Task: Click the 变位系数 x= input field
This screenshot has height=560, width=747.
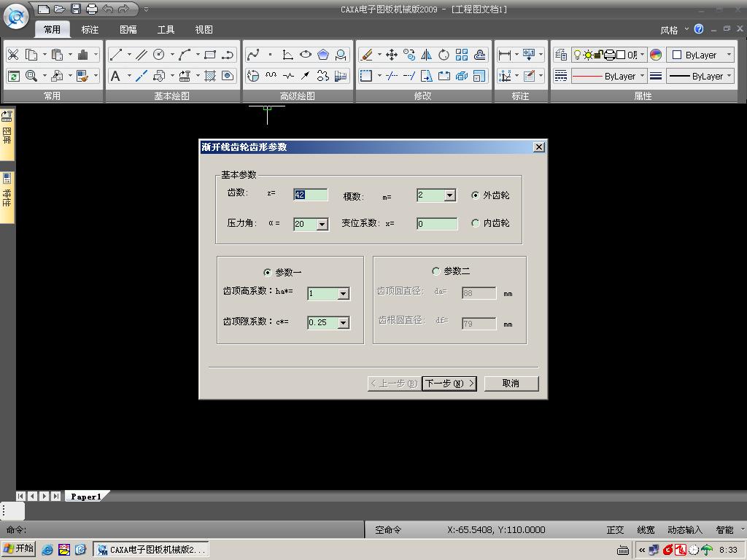Action: coord(437,224)
